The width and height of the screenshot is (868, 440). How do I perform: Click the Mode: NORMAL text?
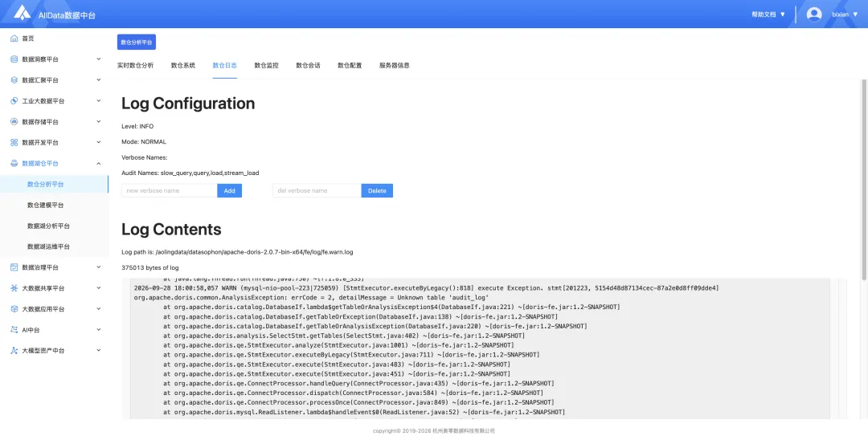pyautogui.click(x=144, y=142)
